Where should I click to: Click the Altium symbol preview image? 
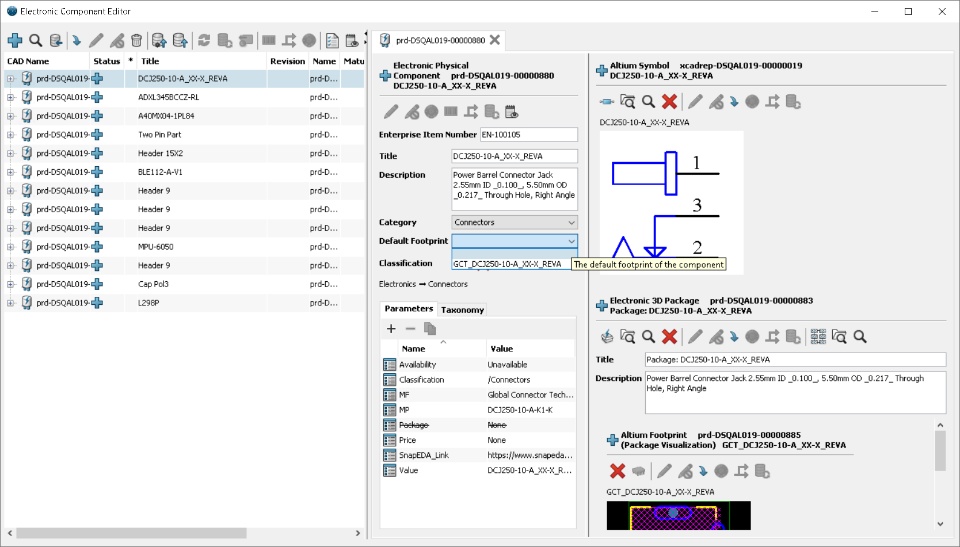[x=672, y=203]
